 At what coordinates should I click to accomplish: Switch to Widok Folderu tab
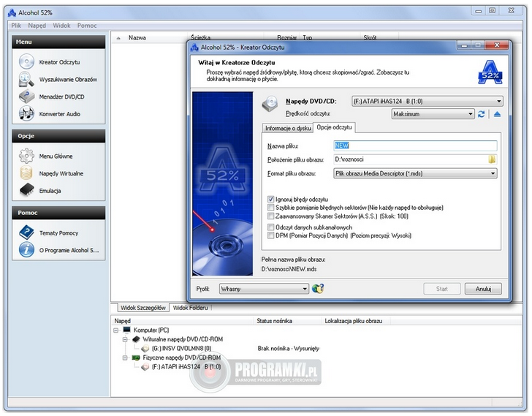(x=190, y=308)
